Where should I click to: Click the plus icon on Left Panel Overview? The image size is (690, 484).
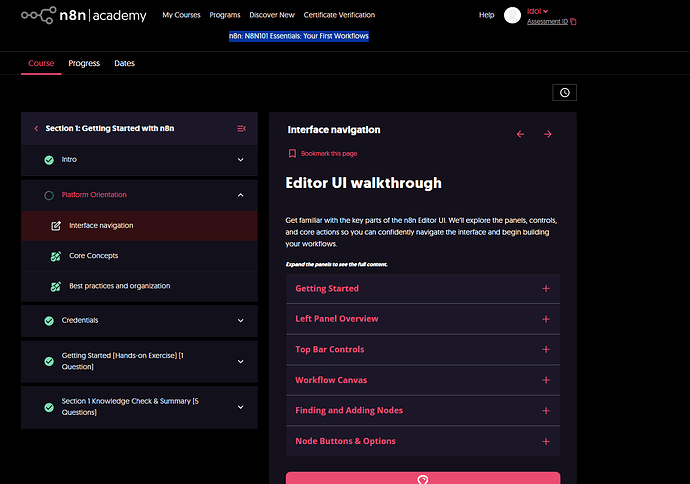546,319
